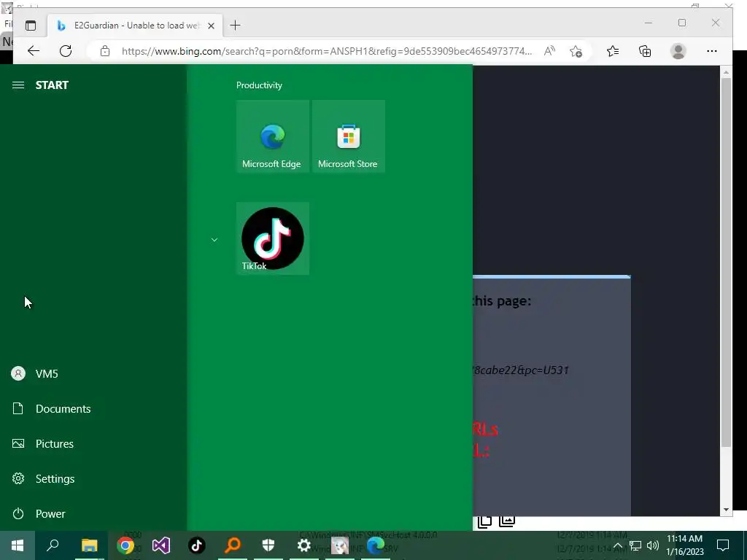Open the Microsoft Edge tile
The image size is (747, 560).
[273, 136]
